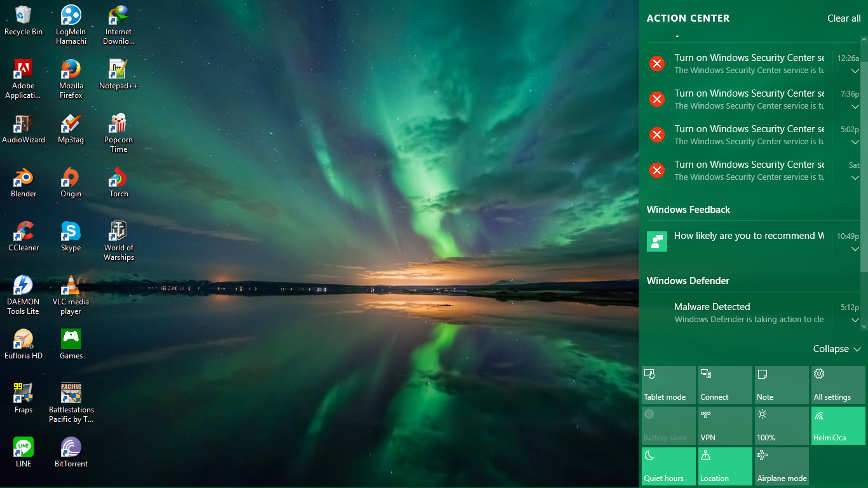Select LogMeIn Hamachi desktop icon

tap(71, 25)
